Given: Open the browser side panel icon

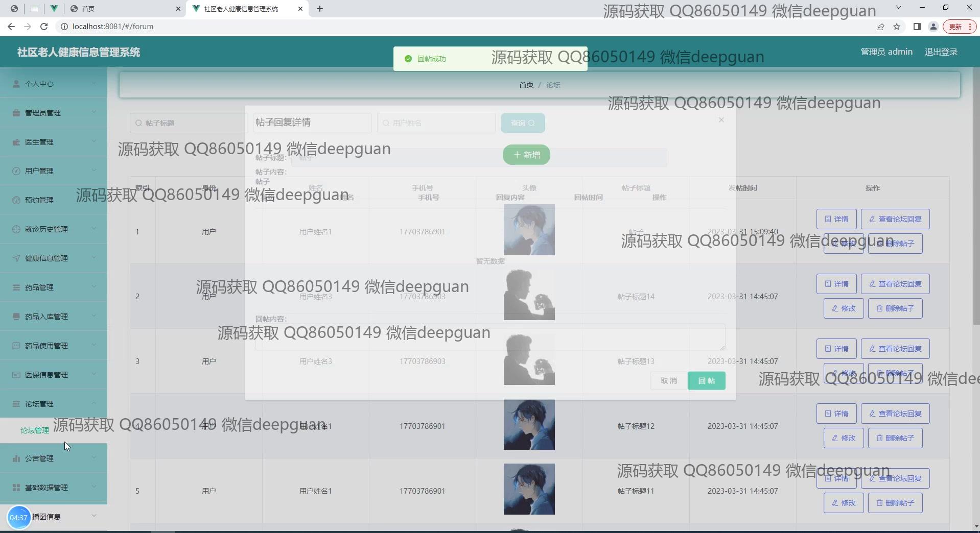Looking at the screenshot, I should tap(917, 27).
